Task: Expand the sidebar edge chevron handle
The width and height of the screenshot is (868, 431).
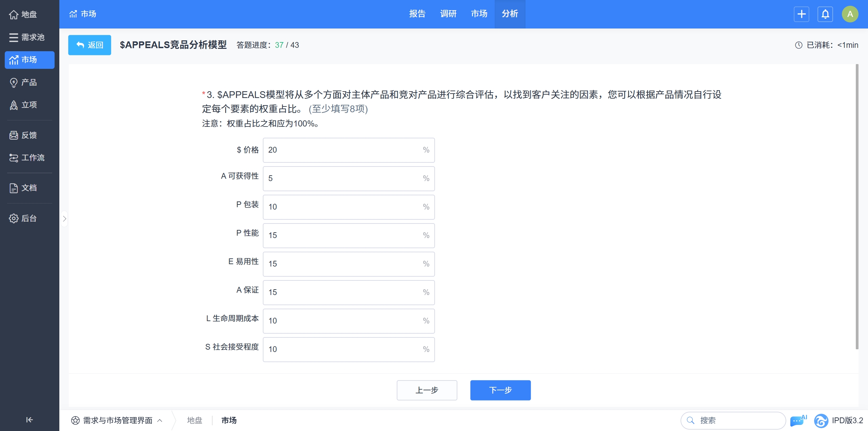Action: tap(64, 219)
